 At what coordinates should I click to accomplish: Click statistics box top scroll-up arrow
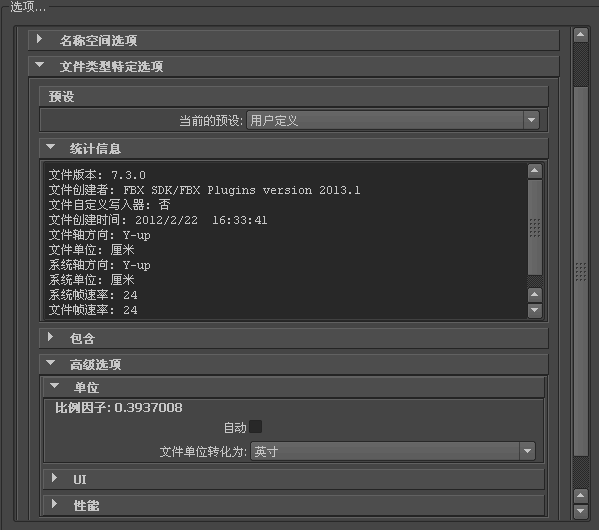click(x=535, y=171)
